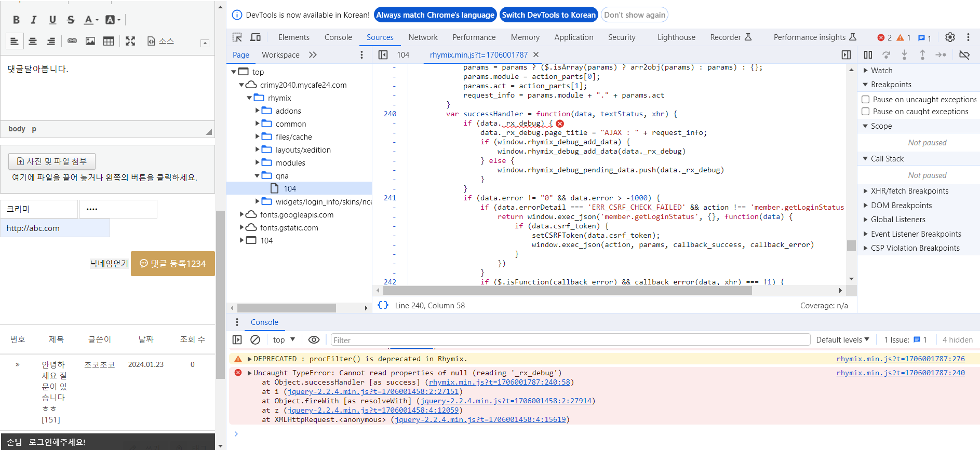Align editor text right
Screen dimensions: 980x450
[x=51, y=41]
